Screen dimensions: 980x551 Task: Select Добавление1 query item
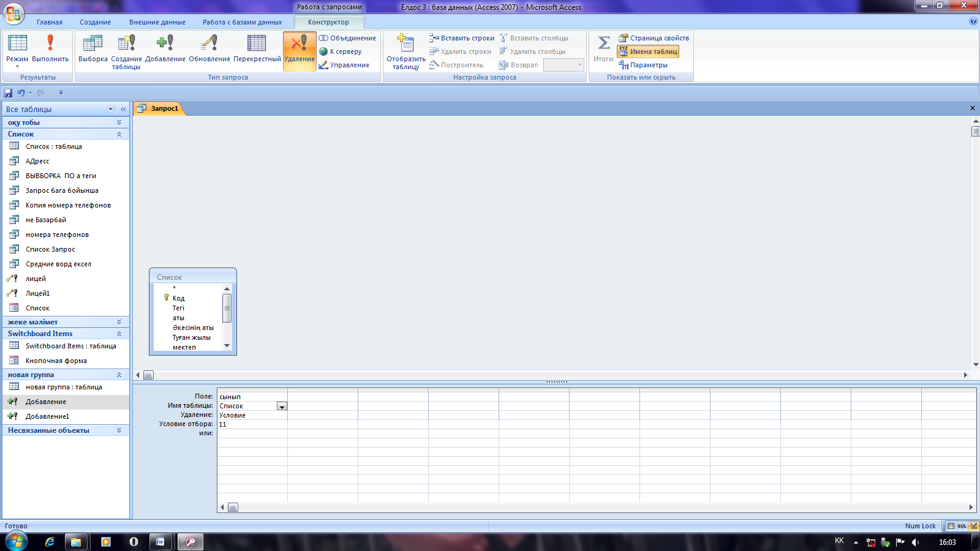(x=66, y=416)
